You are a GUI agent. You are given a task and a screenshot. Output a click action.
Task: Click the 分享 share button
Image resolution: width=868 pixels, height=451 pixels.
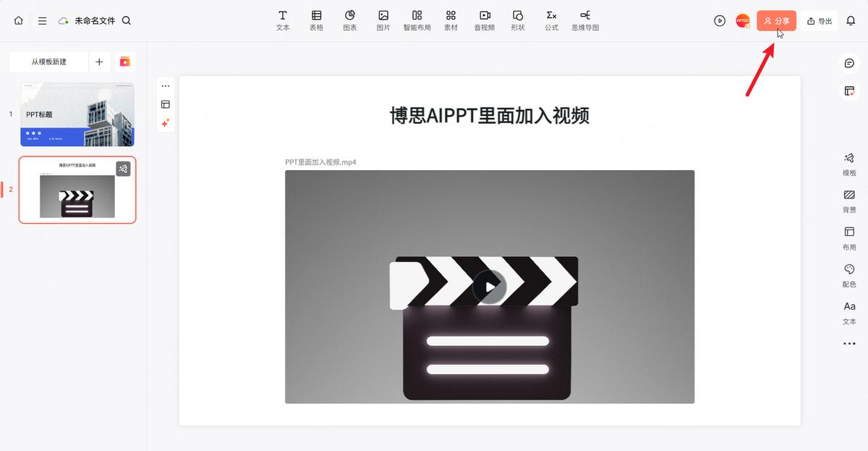coord(776,20)
